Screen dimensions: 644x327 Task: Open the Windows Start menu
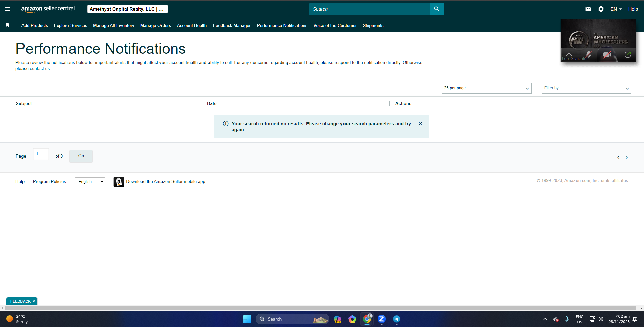(x=247, y=319)
